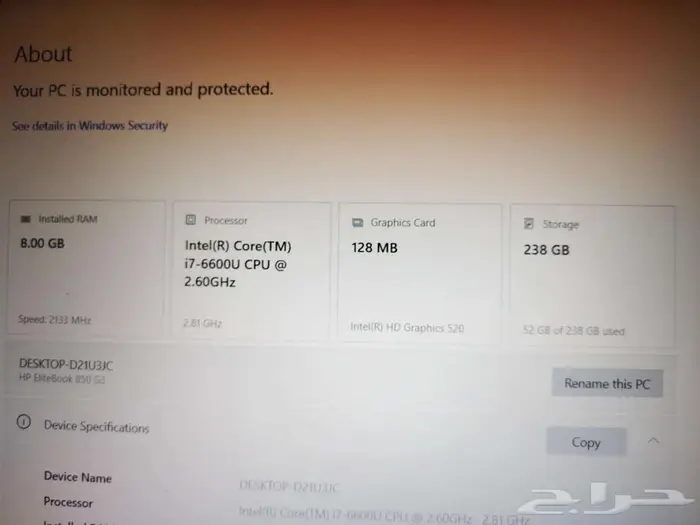Click the Graphics Card icon
Image resolution: width=700 pixels, height=525 pixels.
(x=358, y=222)
